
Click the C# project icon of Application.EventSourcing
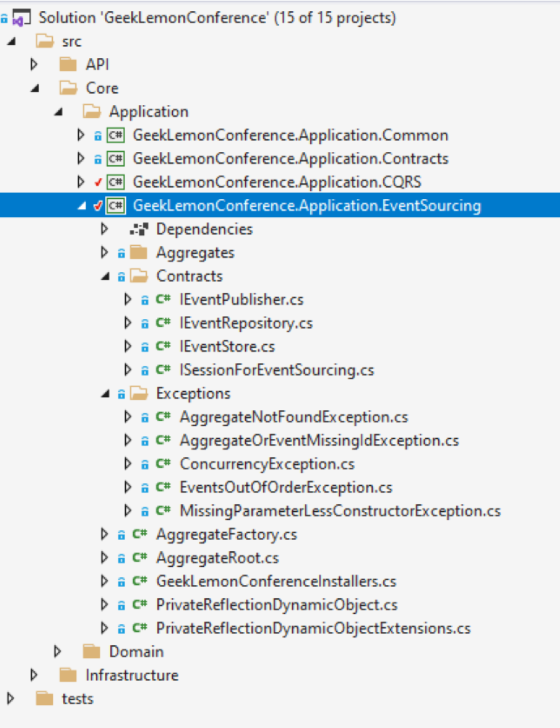115,206
